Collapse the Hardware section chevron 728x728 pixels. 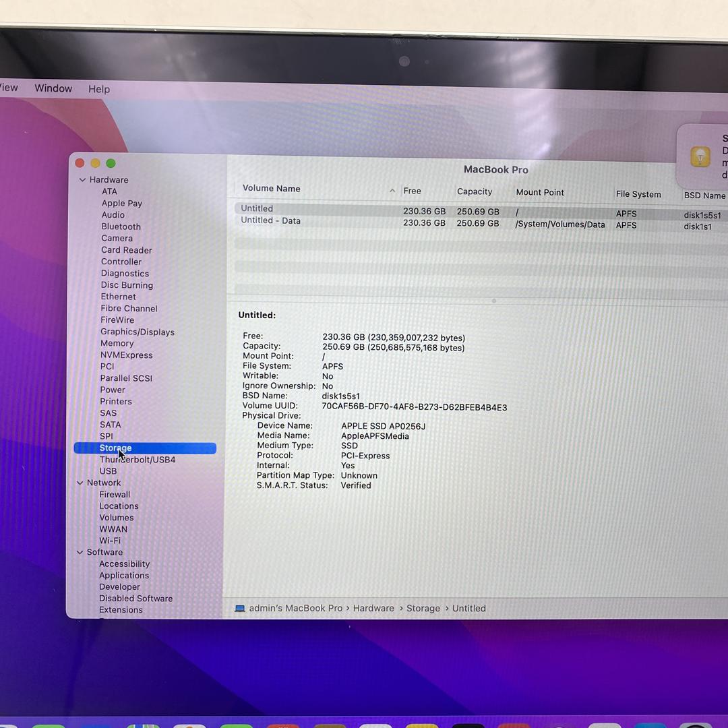point(82,180)
